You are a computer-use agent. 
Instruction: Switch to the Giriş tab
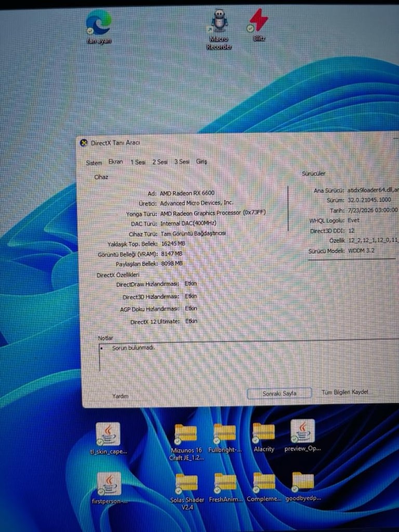point(202,162)
